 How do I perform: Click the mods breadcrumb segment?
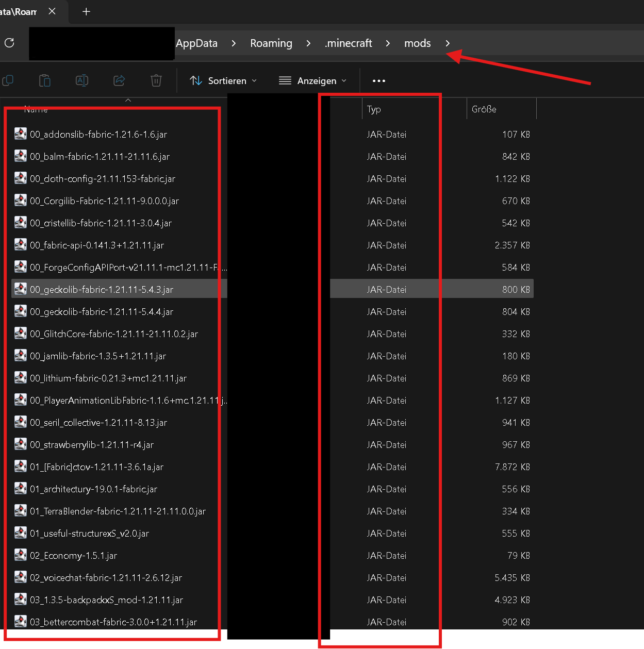[x=418, y=43]
